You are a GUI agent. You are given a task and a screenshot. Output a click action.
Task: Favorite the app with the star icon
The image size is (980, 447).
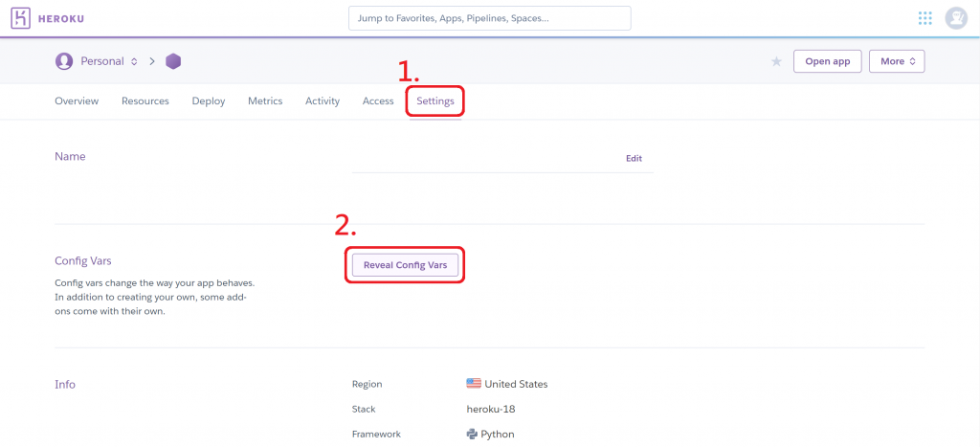tap(776, 61)
